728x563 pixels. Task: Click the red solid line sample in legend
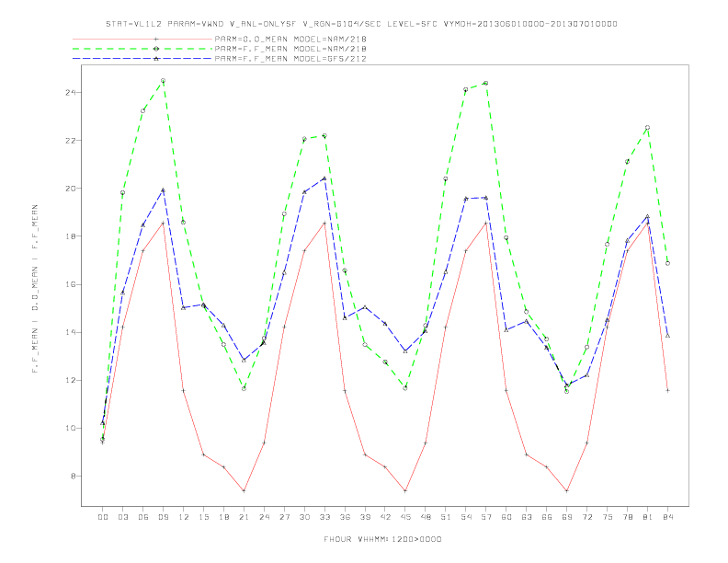(142, 39)
